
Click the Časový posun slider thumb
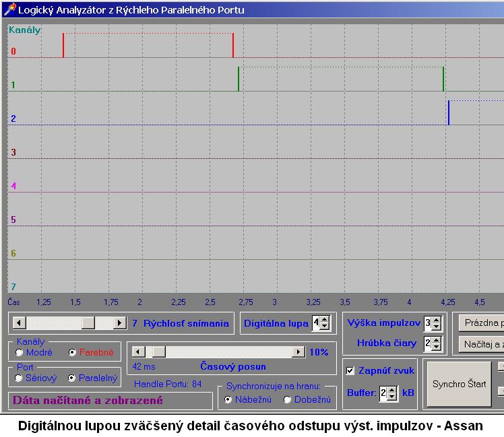click(x=158, y=351)
